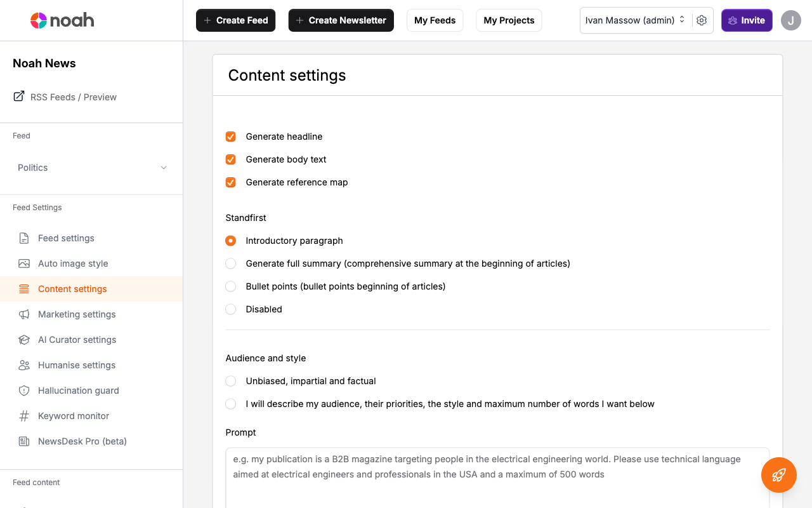The width and height of the screenshot is (812, 508).
Task: Click the Humanise settings people icon
Action: [24, 365]
